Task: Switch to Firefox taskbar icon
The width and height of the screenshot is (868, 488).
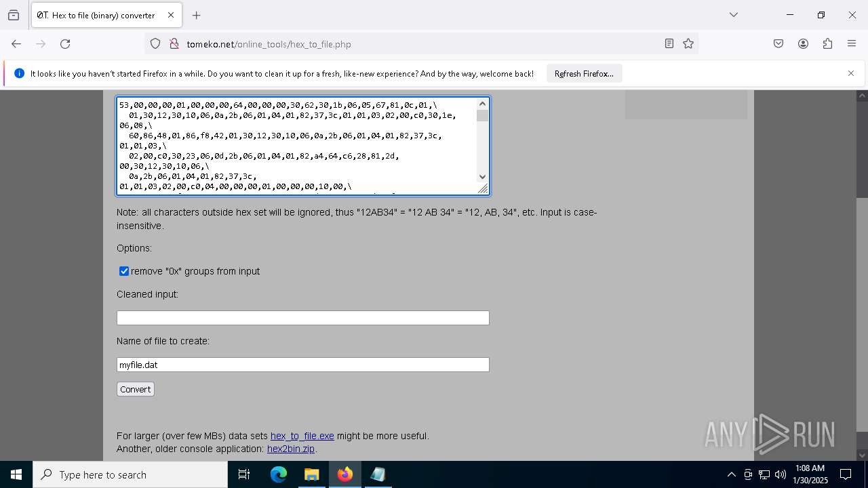Action: [344, 474]
